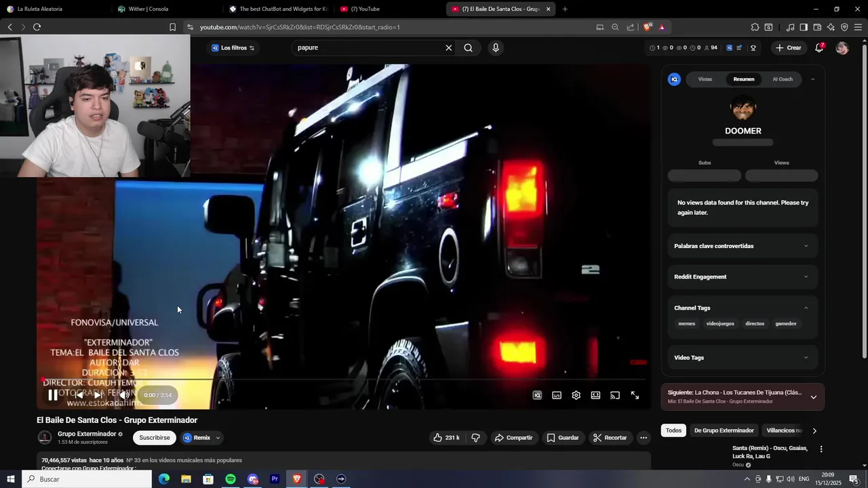This screenshot has height=488, width=868.
Task: Expand the Siguiente mix playlist chevron
Action: [814, 397]
